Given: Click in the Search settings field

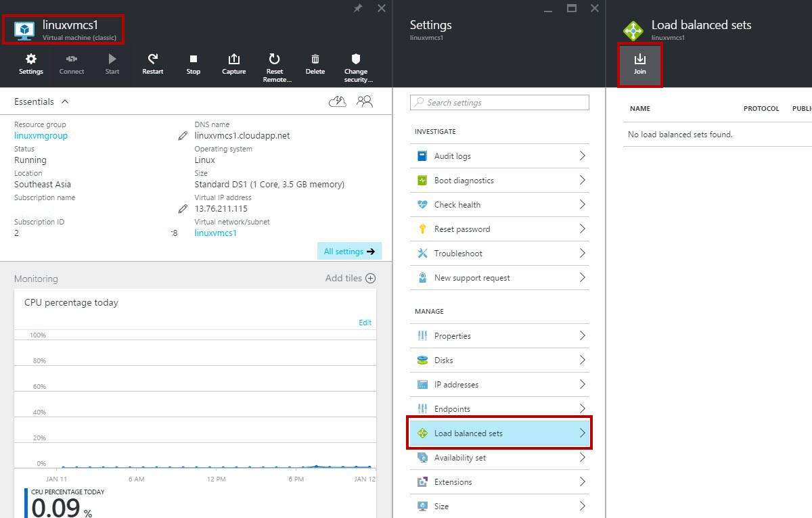Looking at the screenshot, I should click(499, 102).
